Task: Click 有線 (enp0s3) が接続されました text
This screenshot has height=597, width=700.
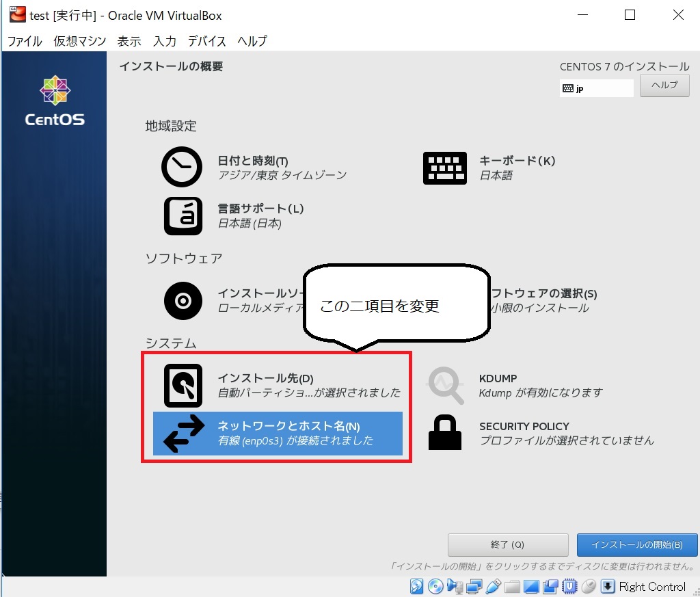Action: click(295, 440)
